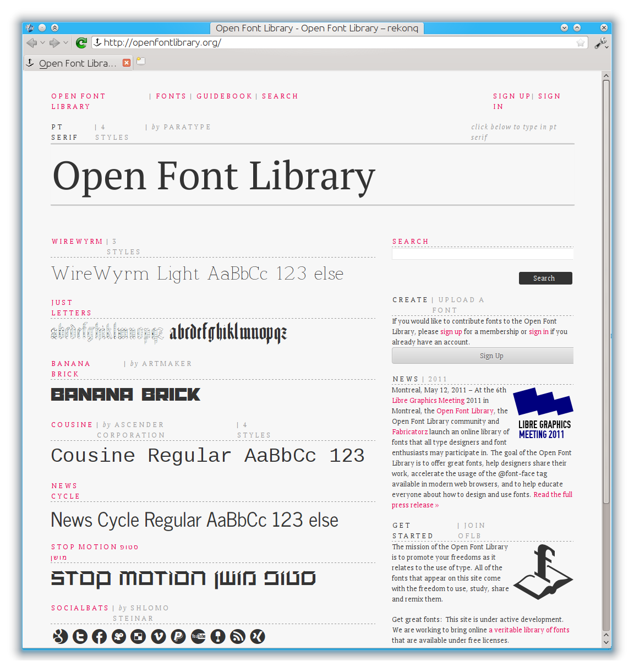Expand the forward history dropdown arrow
Viewport: 634px width, 672px height.
[x=65, y=43]
